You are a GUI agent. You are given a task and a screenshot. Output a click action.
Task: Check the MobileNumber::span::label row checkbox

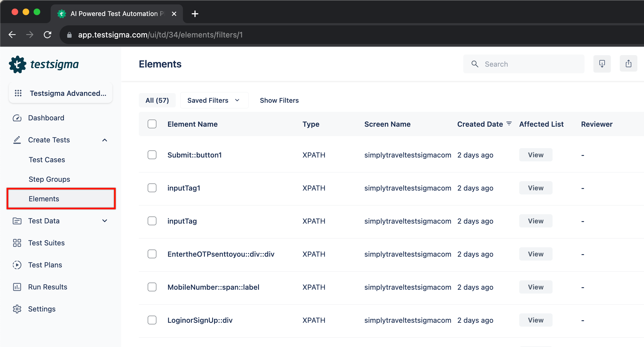[x=152, y=287]
